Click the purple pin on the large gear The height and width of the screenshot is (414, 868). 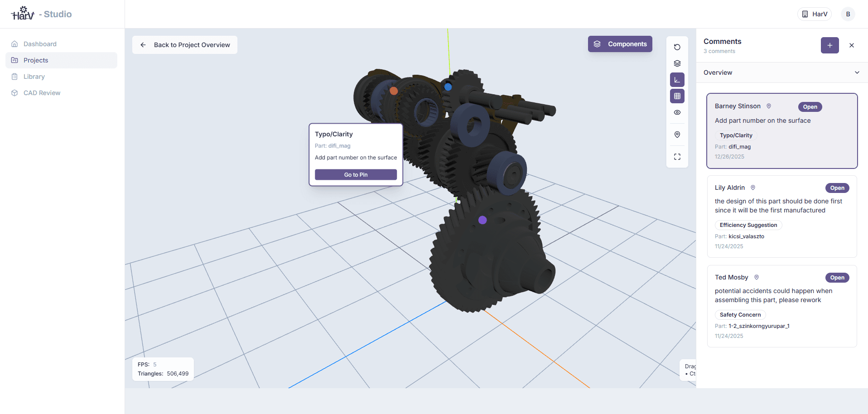[x=482, y=220]
